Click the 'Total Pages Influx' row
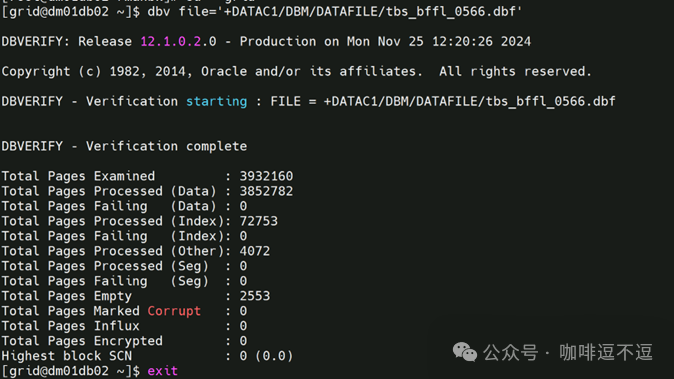This screenshot has width=674, height=379. coord(124,326)
